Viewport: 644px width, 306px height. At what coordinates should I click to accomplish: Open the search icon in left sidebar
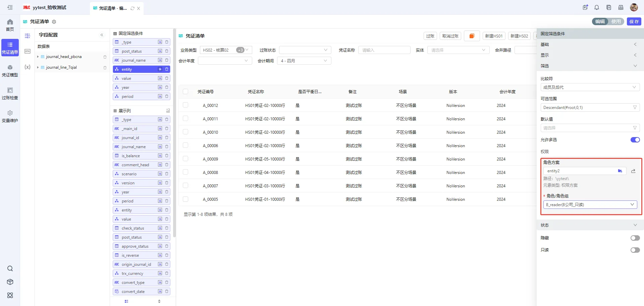pos(10,268)
